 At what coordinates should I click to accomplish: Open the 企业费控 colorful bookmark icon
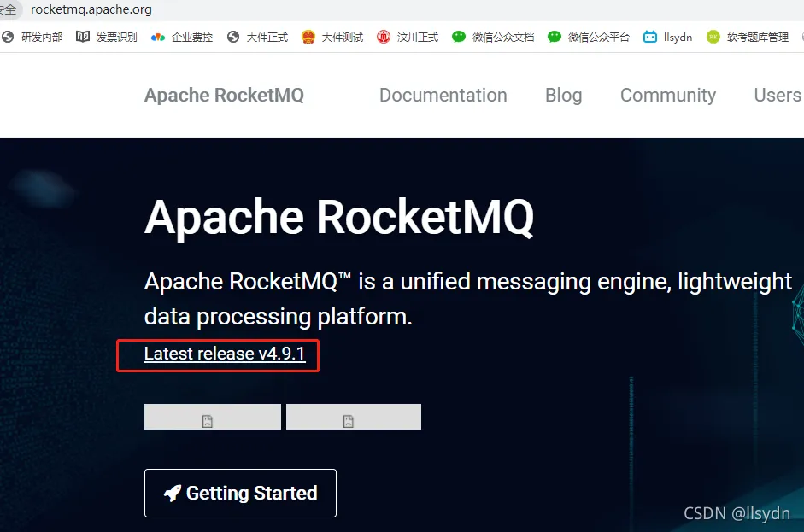tap(158, 37)
